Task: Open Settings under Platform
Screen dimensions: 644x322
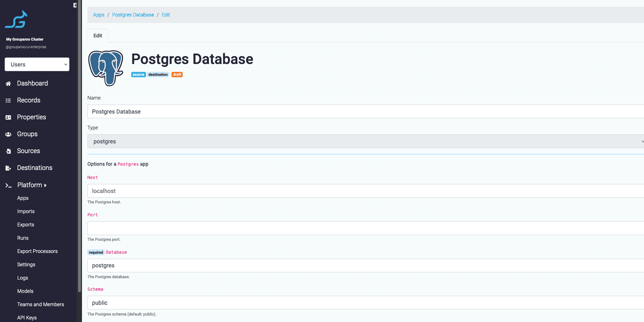Action: tap(26, 264)
